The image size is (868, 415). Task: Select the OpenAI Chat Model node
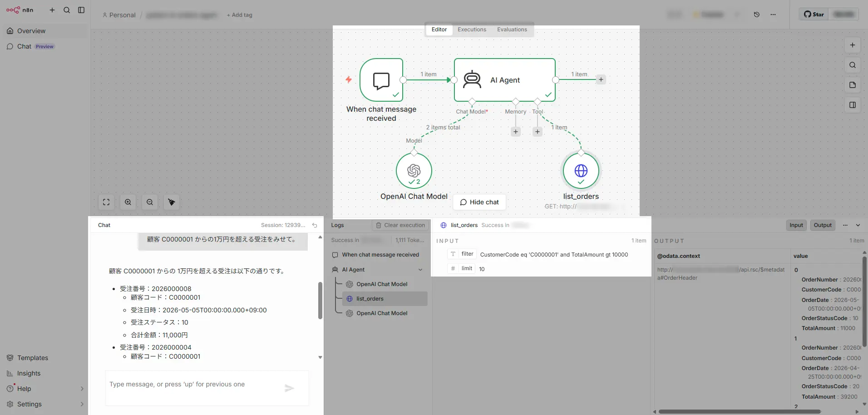(414, 171)
